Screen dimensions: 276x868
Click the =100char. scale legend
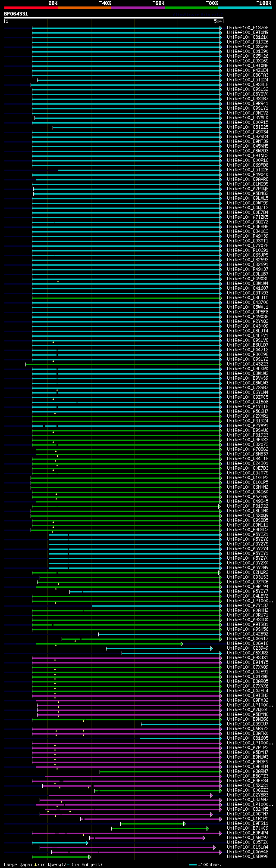[x=205, y=865]
